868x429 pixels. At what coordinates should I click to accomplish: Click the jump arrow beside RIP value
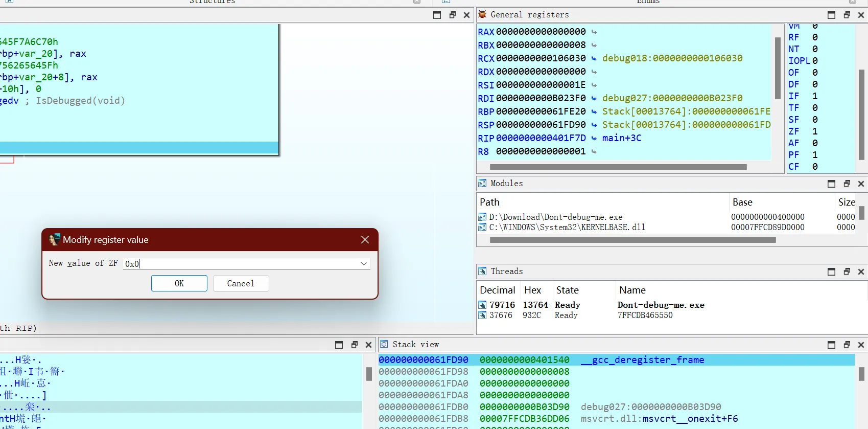pyautogui.click(x=594, y=138)
